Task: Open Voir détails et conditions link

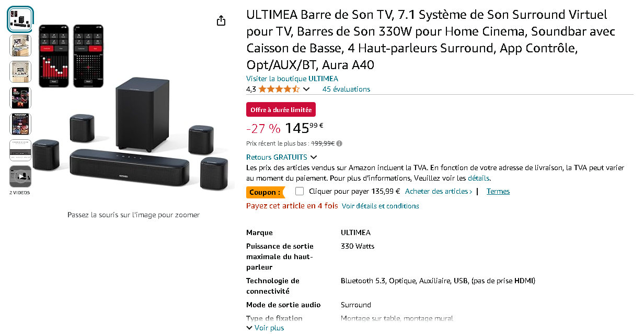Action: click(381, 206)
